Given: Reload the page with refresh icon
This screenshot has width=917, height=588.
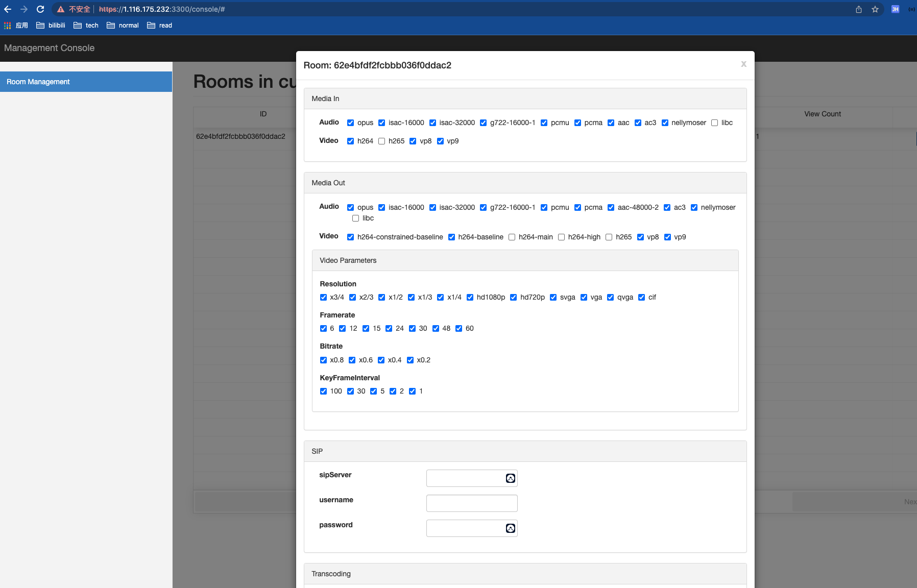Looking at the screenshot, I should (x=40, y=9).
